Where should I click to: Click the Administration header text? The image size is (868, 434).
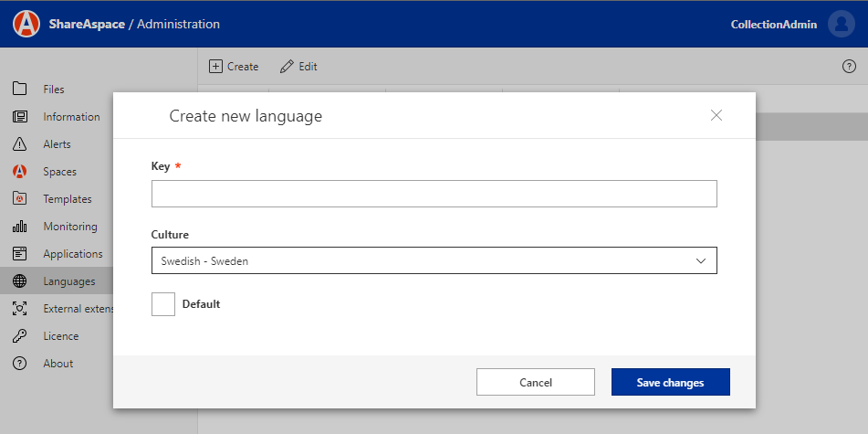(x=178, y=25)
